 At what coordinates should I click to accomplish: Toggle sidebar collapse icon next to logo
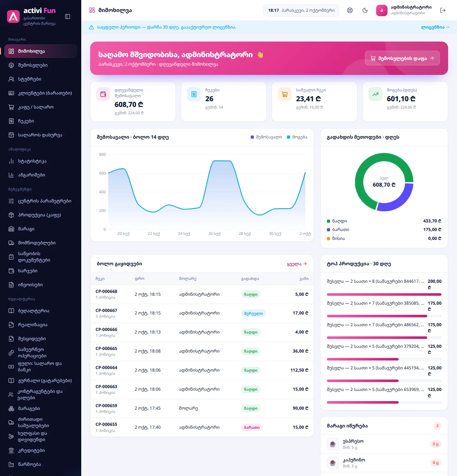(68, 17)
